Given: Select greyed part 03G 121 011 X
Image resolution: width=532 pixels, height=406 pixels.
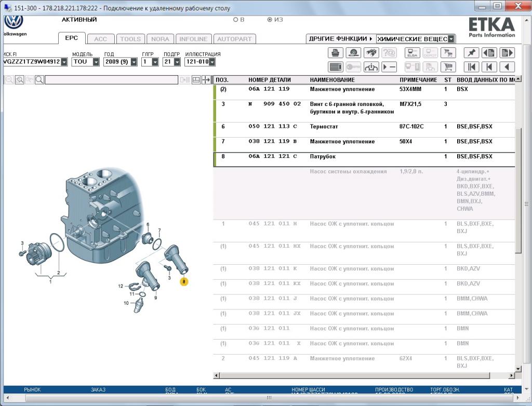Looking at the screenshot, I should 274,343.
